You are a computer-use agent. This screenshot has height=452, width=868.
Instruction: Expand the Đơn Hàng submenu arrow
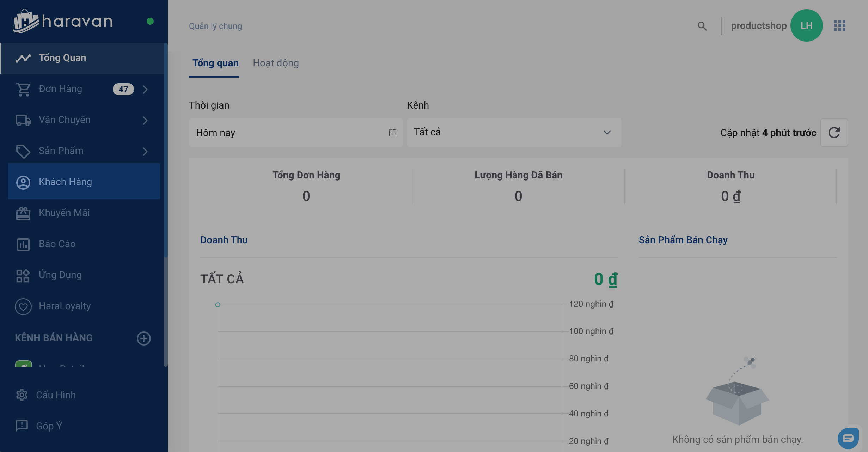(145, 89)
